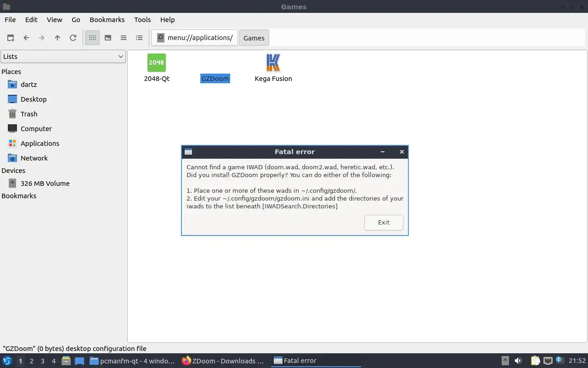Click the Devices section header
The height and width of the screenshot is (368, 588).
click(13, 170)
